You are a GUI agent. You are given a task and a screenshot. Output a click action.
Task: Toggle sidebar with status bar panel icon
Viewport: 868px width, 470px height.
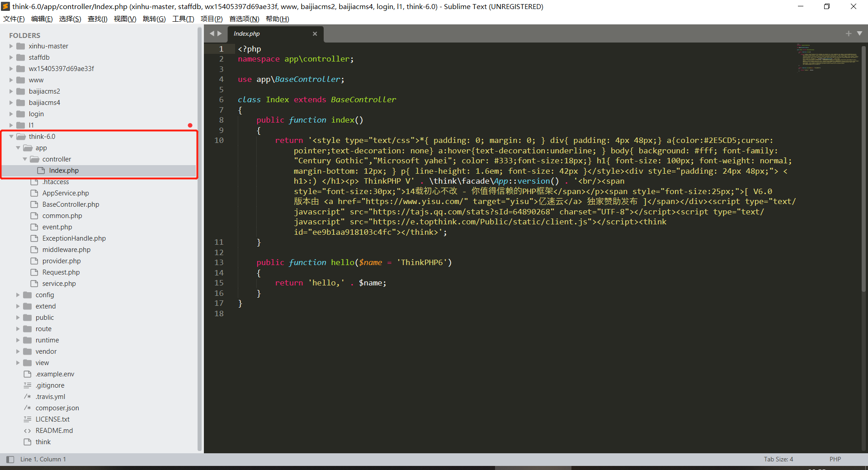(x=10, y=459)
